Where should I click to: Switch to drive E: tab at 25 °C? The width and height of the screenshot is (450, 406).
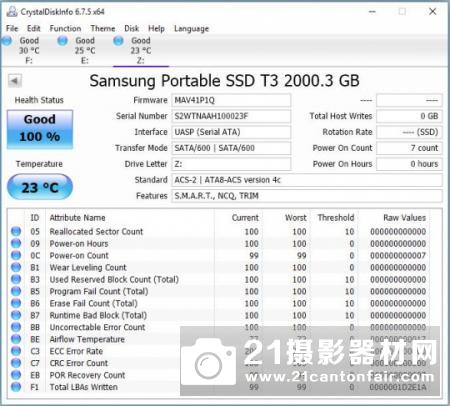click(85, 50)
